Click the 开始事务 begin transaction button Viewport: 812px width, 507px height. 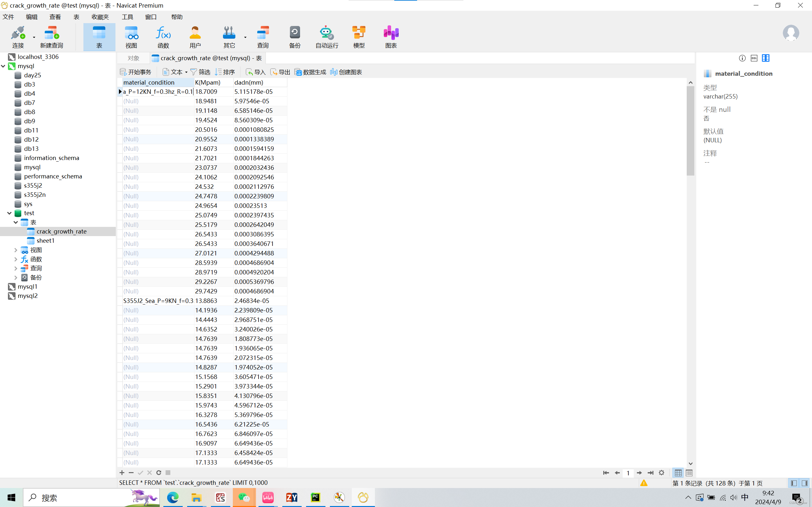click(136, 72)
